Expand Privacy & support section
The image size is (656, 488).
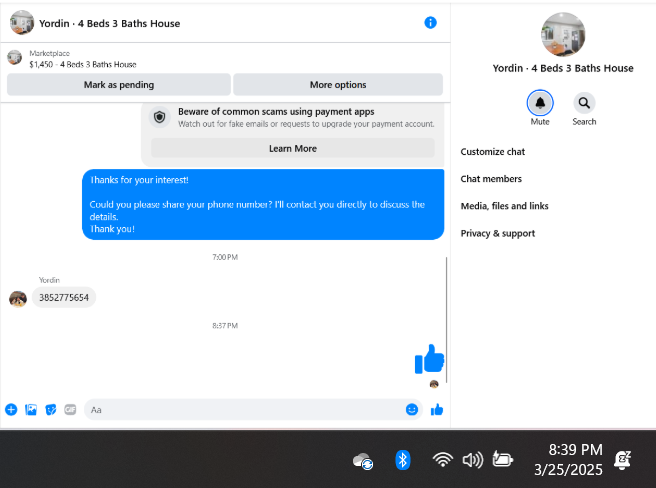coord(497,234)
